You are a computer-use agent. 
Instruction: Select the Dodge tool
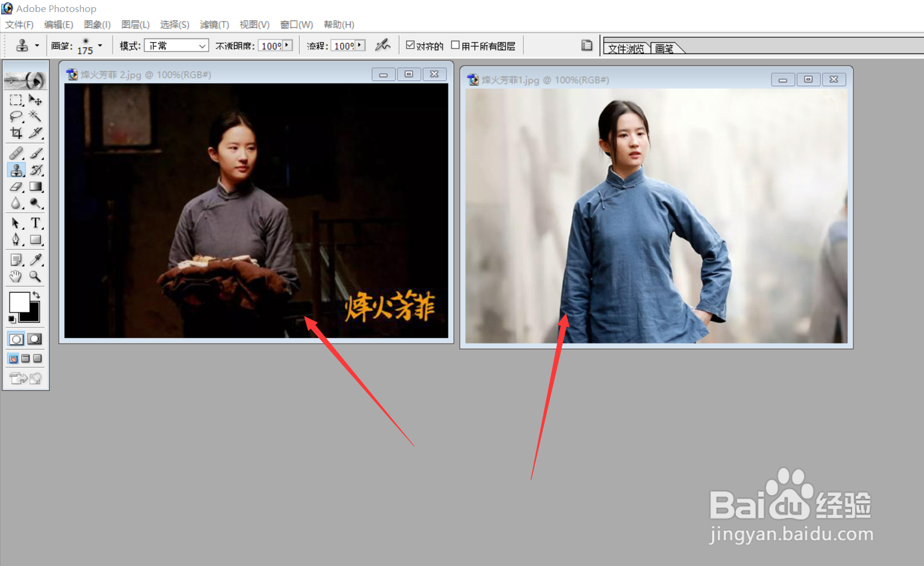pyautogui.click(x=35, y=203)
